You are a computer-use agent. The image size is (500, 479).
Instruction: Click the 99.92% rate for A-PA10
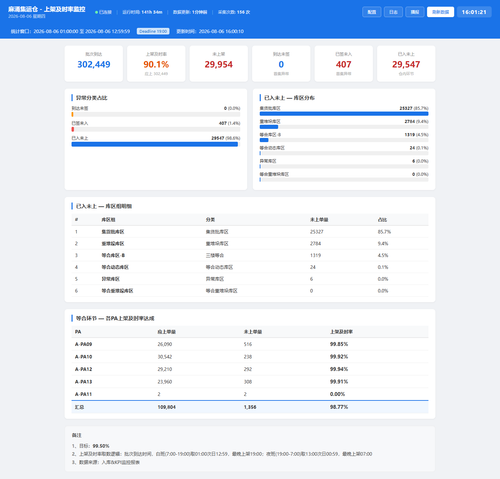click(339, 357)
